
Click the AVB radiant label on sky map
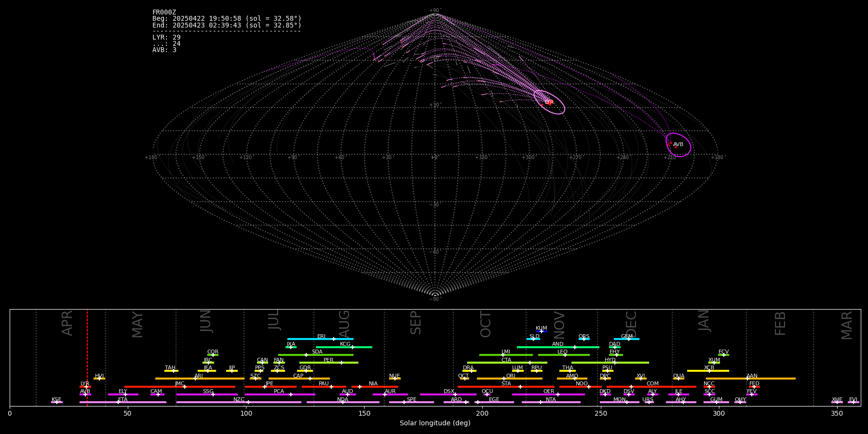(678, 145)
